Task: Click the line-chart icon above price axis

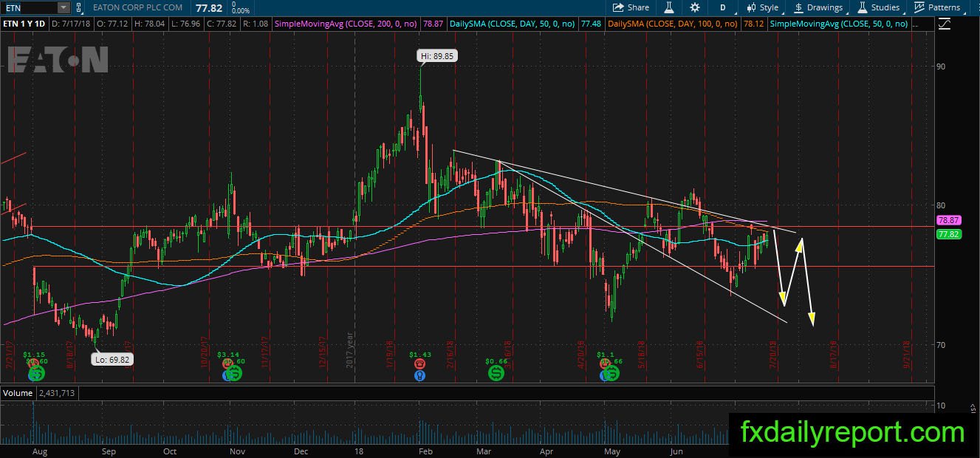Action: tap(946, 24)
